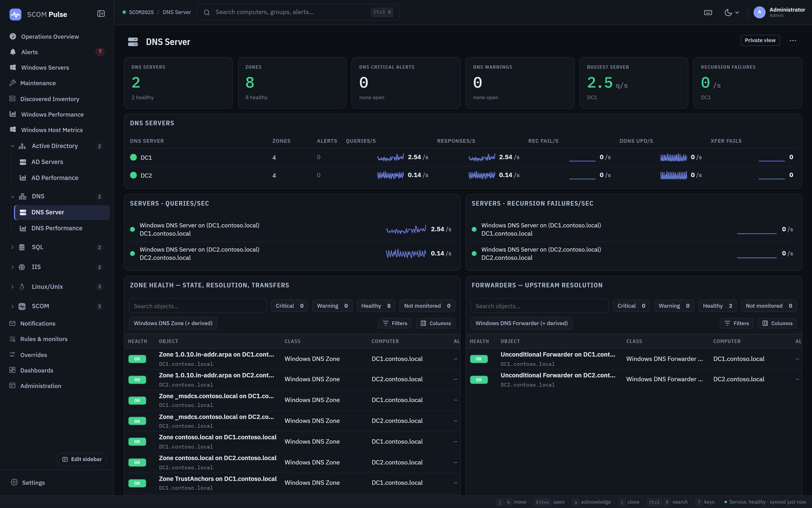Click the keyboard shortcuts icon in header
Viewport: 812px width, 508px height.
(x=708, y=13)
